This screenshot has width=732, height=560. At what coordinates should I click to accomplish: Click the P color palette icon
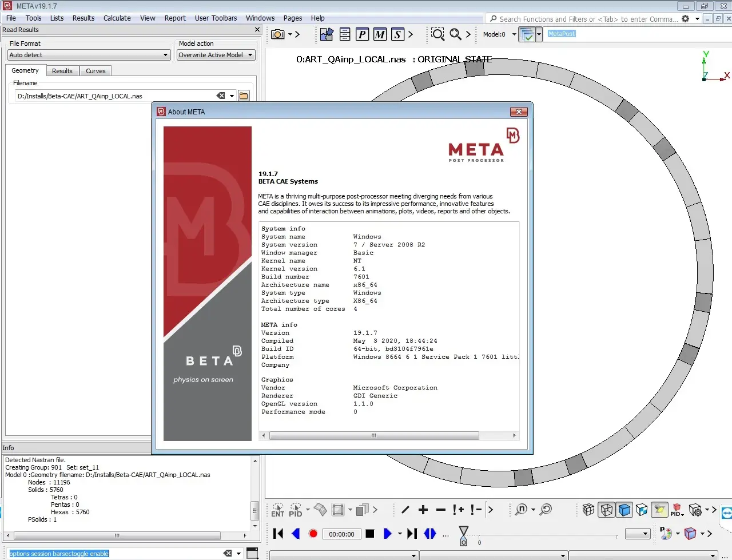666,534
